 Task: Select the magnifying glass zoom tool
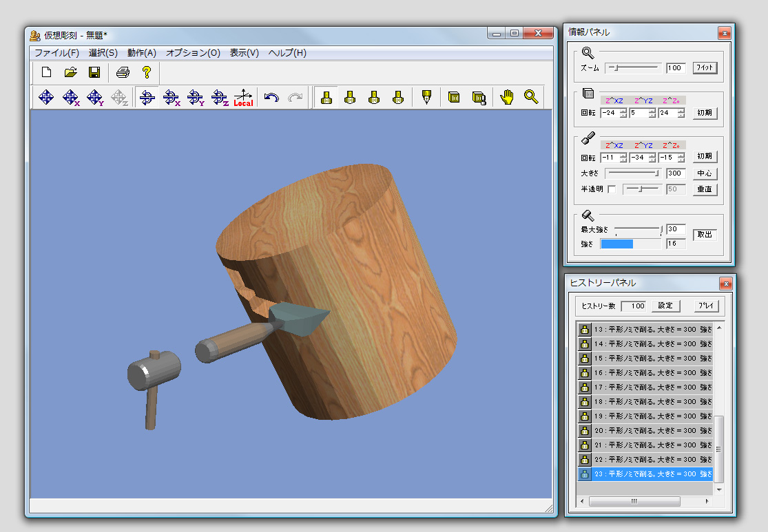click(531, 98)
